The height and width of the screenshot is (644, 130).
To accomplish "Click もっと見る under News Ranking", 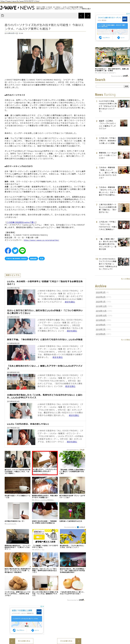I will tap(125, 279).
